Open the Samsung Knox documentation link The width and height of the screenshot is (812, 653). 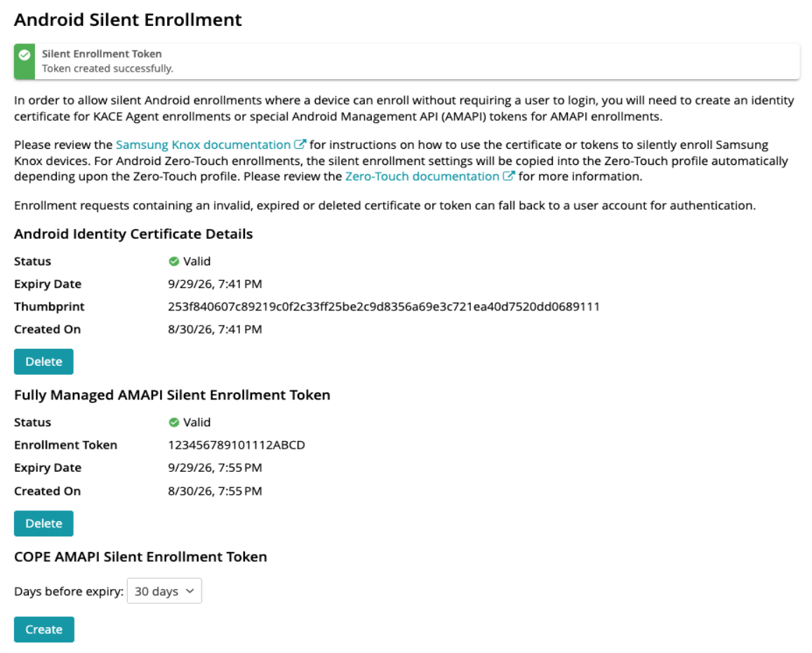[x=203, y=145]
